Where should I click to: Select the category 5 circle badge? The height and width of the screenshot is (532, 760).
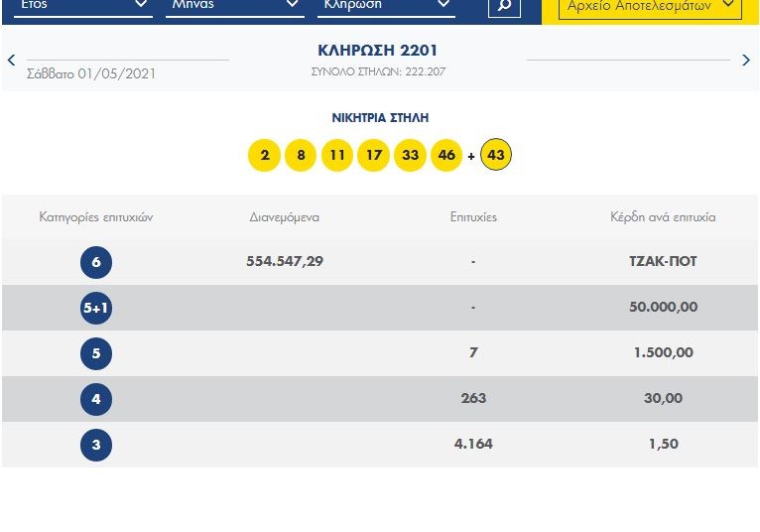tap(96, 353)
